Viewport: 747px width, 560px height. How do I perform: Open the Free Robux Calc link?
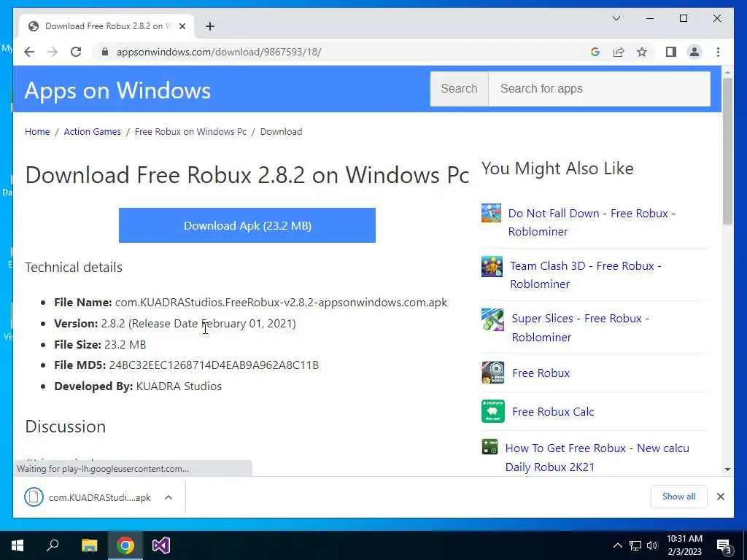click(553, 411)
